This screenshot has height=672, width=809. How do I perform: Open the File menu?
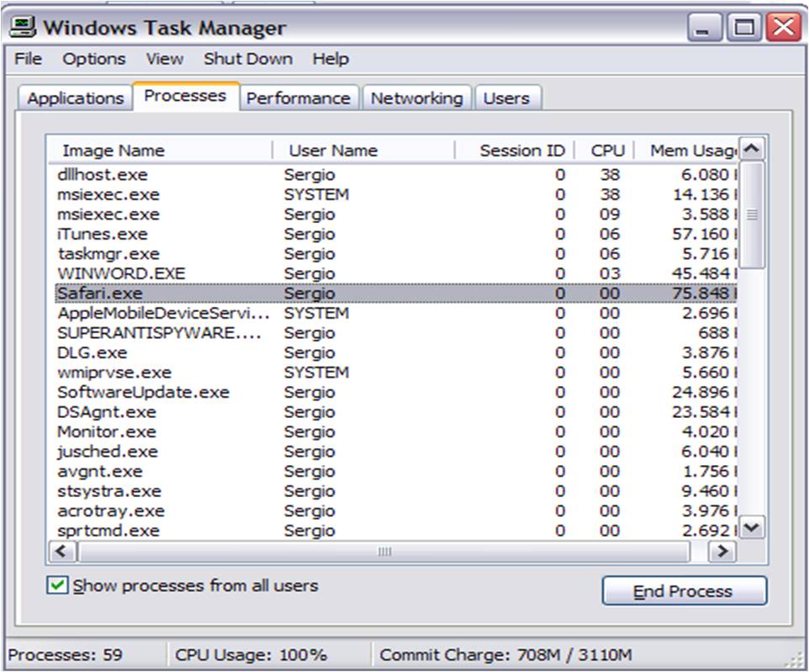[28, 59]
